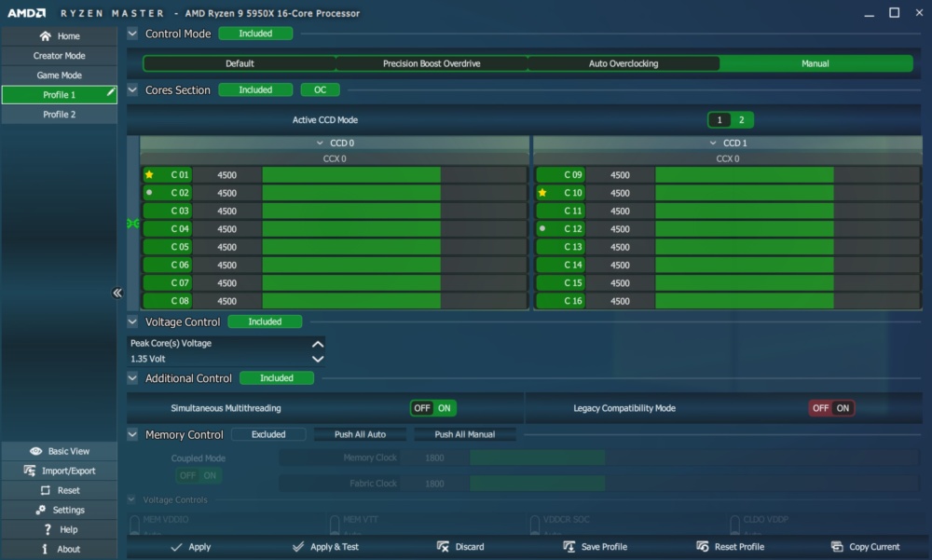Toggle Memory Control Excluded button
932x560 pixels.
[268, 434]
